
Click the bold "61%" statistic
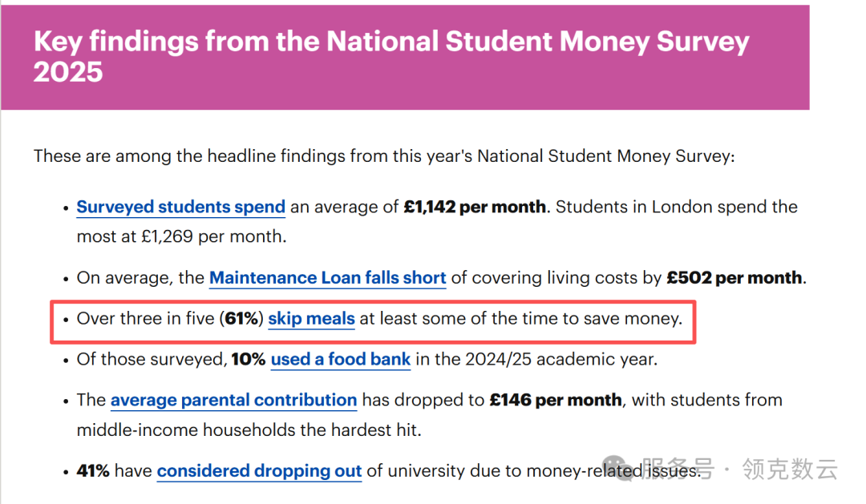click(x=241, y=319)
